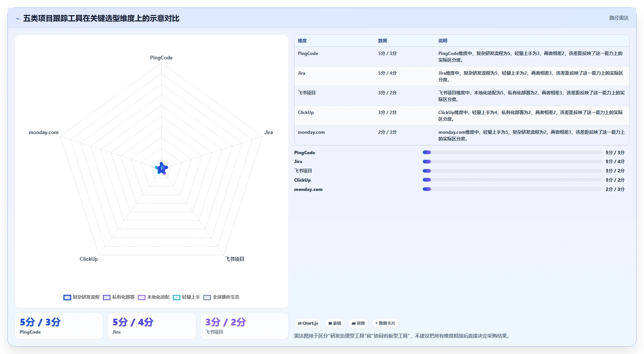Click the star-shaped data cluster in radar center
The image size is (644, 354).
(x=161, y=169)
